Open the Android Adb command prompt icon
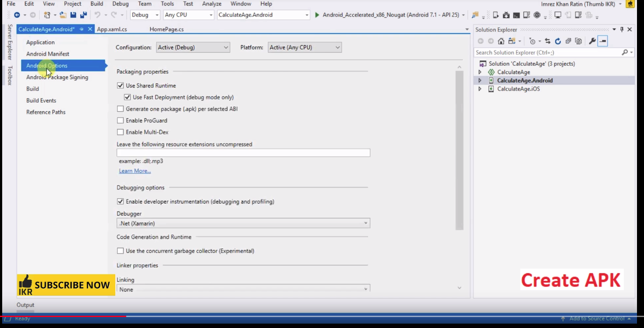This screenshot has height=328, width=644. [x=517, y=15]
